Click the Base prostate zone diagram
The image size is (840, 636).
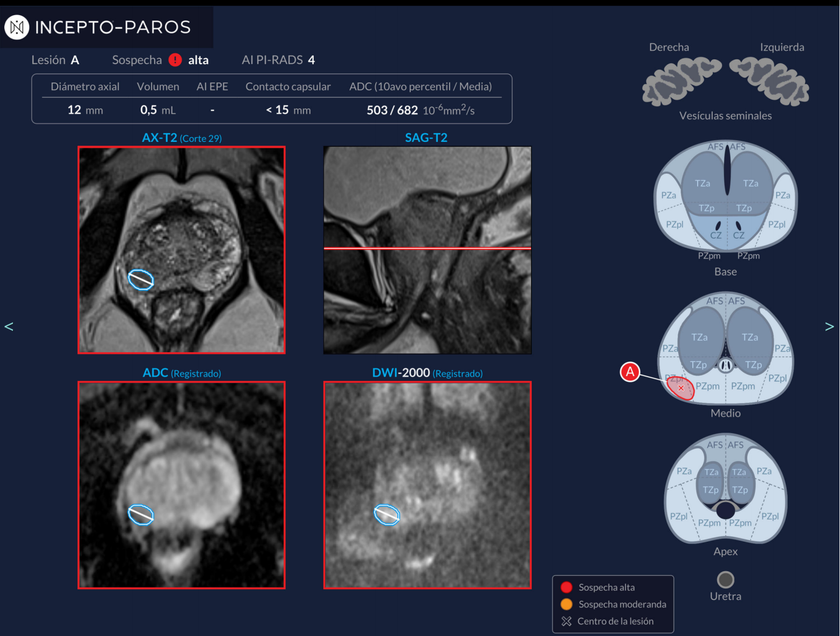pos(725,200)
